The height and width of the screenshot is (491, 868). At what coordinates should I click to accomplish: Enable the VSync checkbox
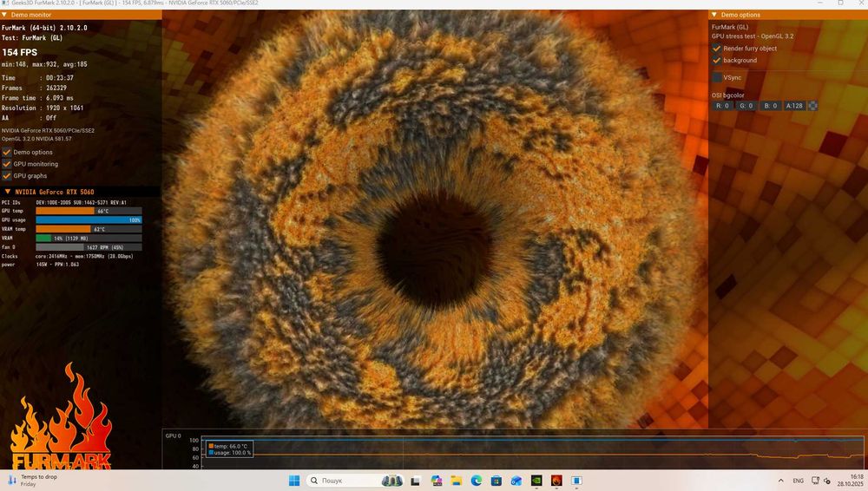click(717, 77)
